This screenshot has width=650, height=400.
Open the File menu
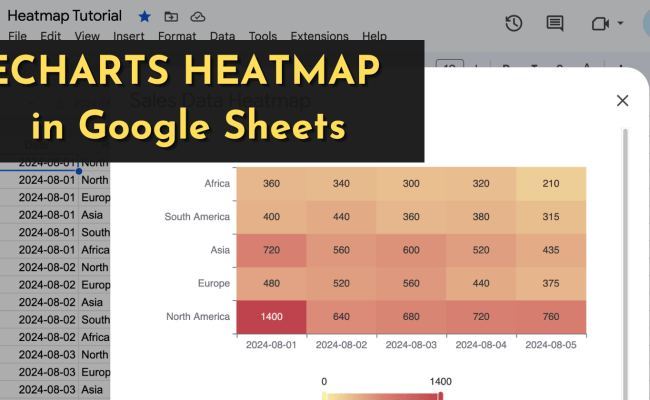tap(17, 36)
